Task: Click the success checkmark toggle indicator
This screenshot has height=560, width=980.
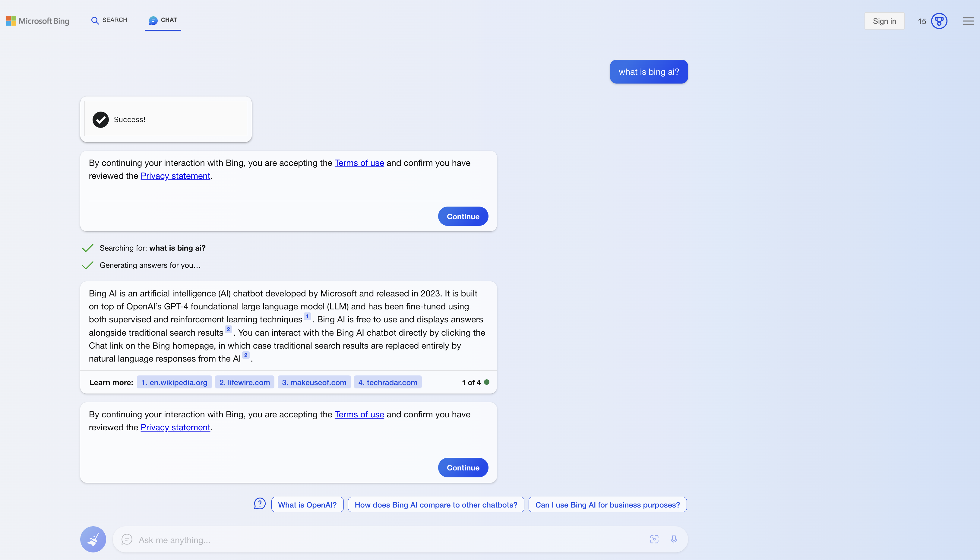Action: tap(100, 119)
